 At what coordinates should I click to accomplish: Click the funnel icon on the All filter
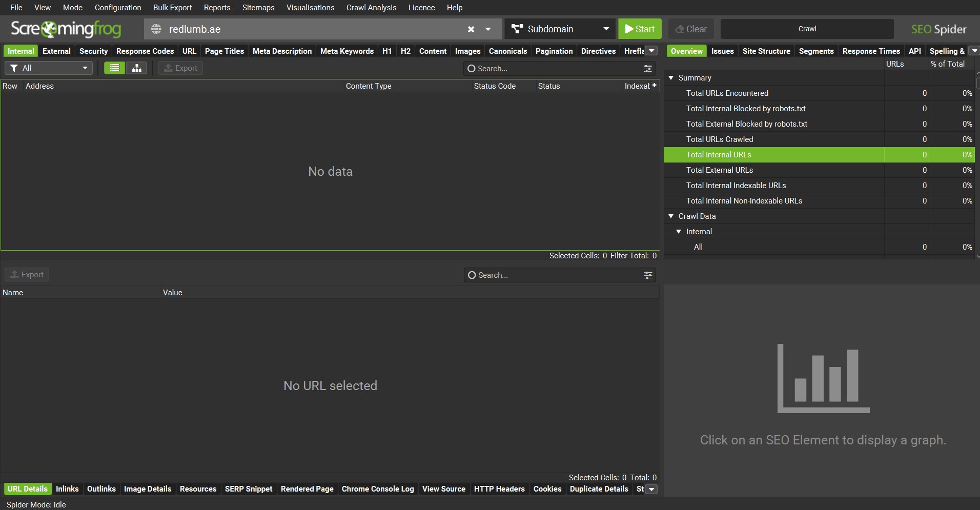(x=14, y=68)
